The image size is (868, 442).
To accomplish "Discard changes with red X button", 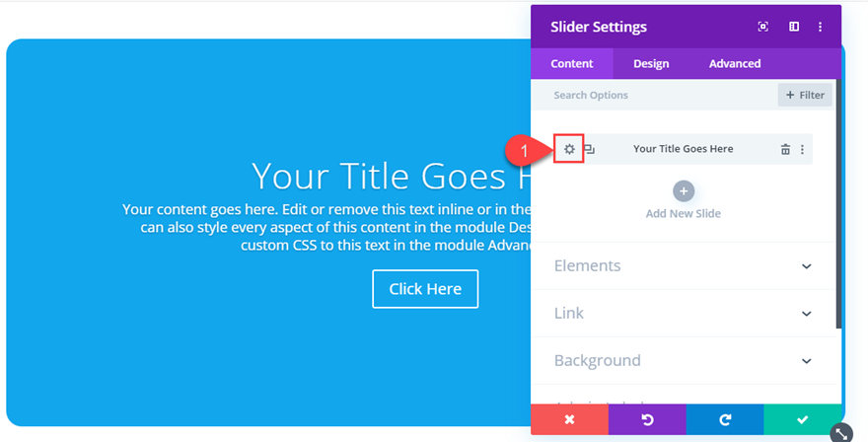I will pyautogui.click(x=569, y=419).
